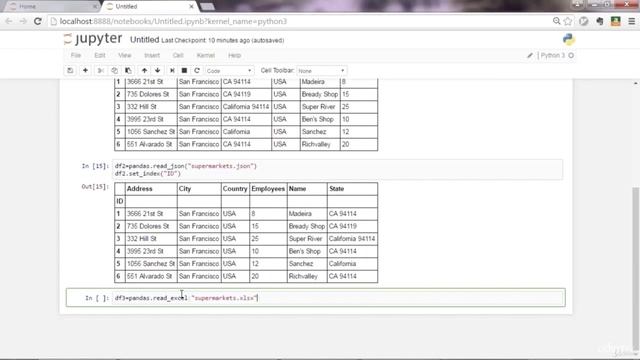Click '3666 21st St' in the Out[15] table
The image size is (640, 360).
click(145, 214)
